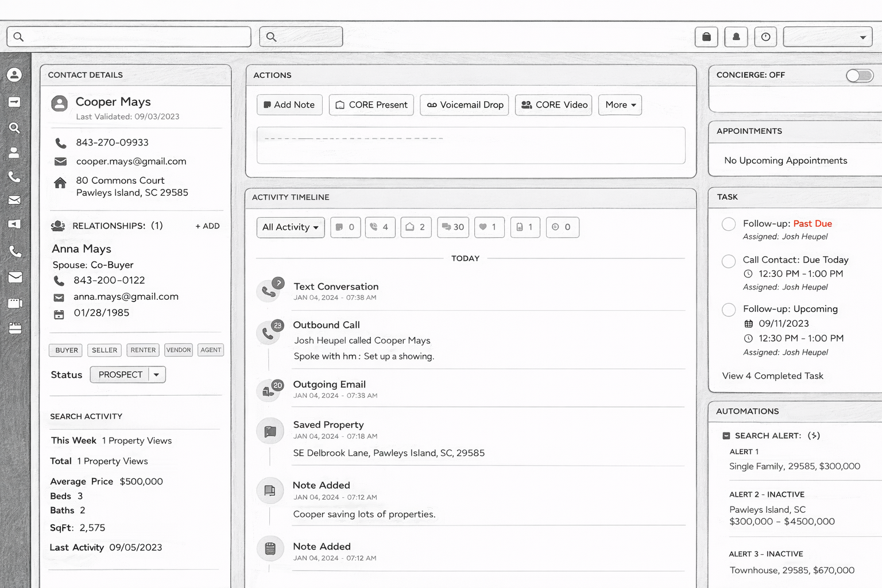Filter timeline by documents count 1

[525, 227]
